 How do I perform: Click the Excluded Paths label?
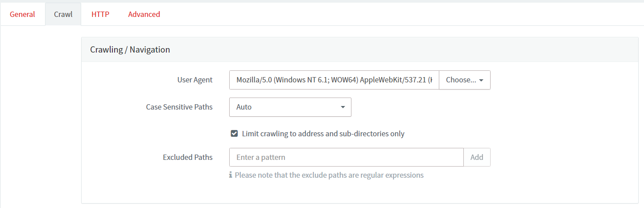tap(188, 157)
